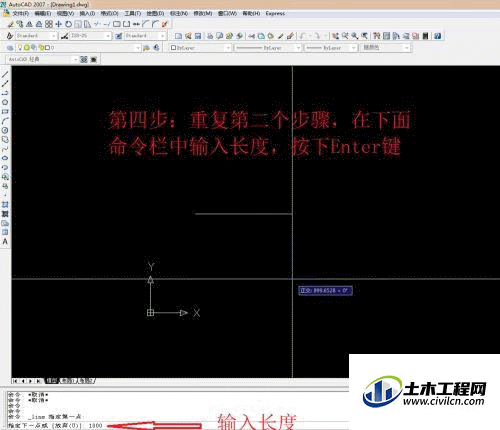
Task: Select the Multiline Text tool
Action: (5, 242)
